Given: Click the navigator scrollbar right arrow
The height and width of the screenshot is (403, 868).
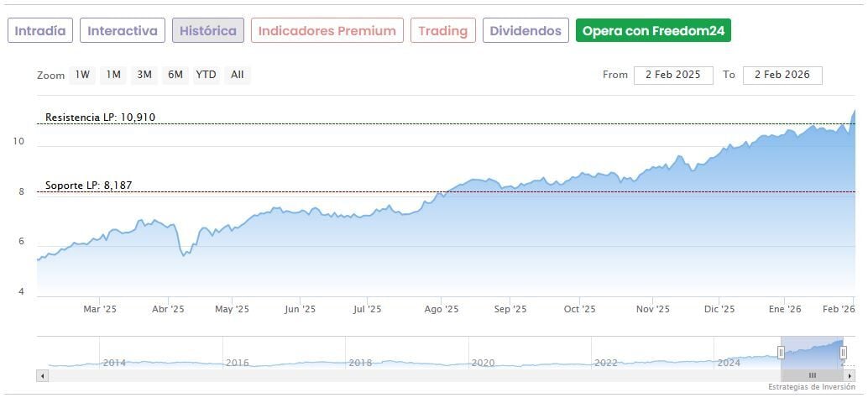Looking at the screenshot, I should (850, 375).
